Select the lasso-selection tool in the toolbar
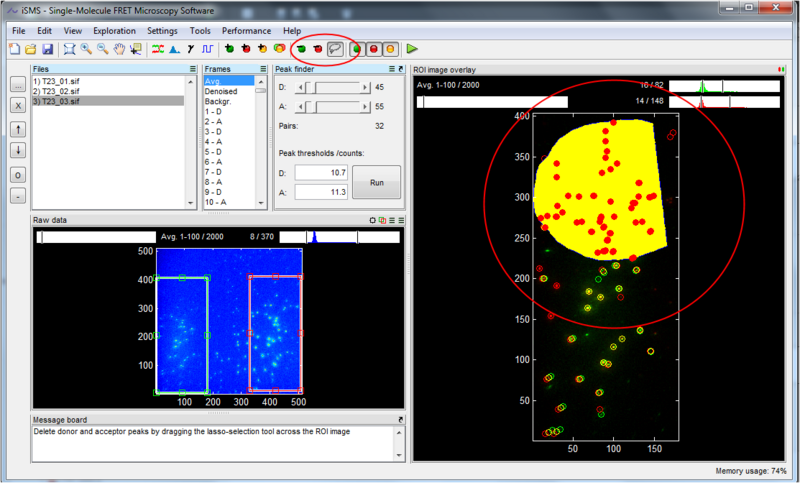800x483 pixels. [336, 48]
